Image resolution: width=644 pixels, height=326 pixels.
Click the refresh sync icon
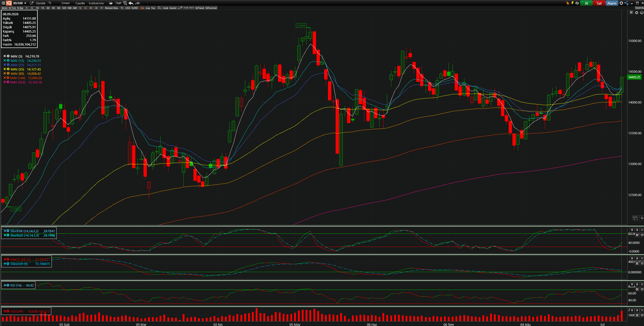tap(577, 3)
